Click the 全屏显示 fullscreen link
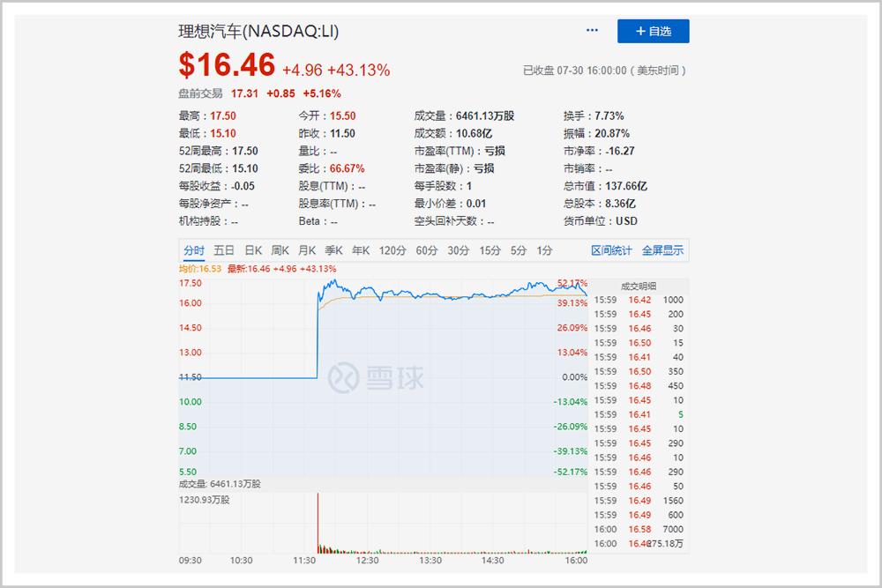 click(662, 250)
